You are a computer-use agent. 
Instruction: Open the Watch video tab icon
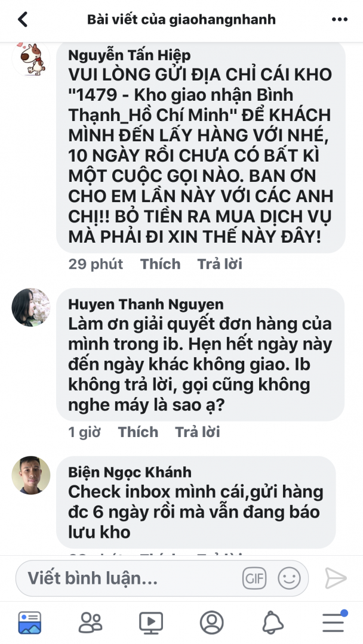click(x=151, y=623)
